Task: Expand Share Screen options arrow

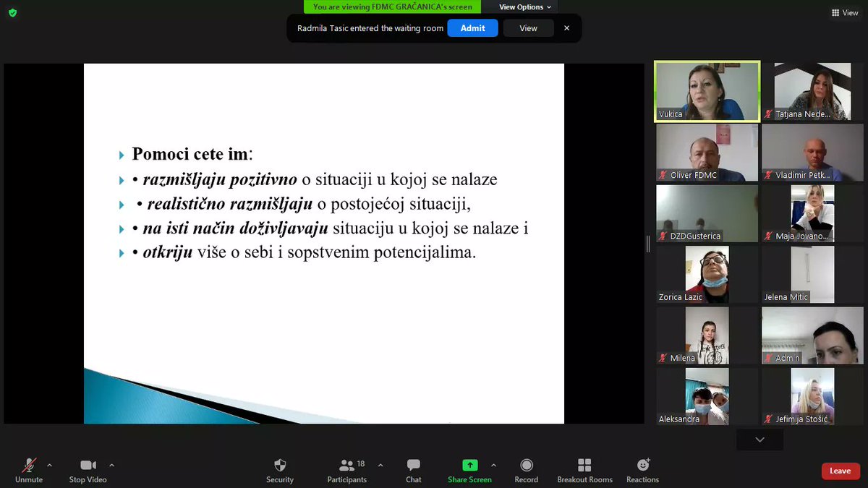Action: [x=493, y=465]
